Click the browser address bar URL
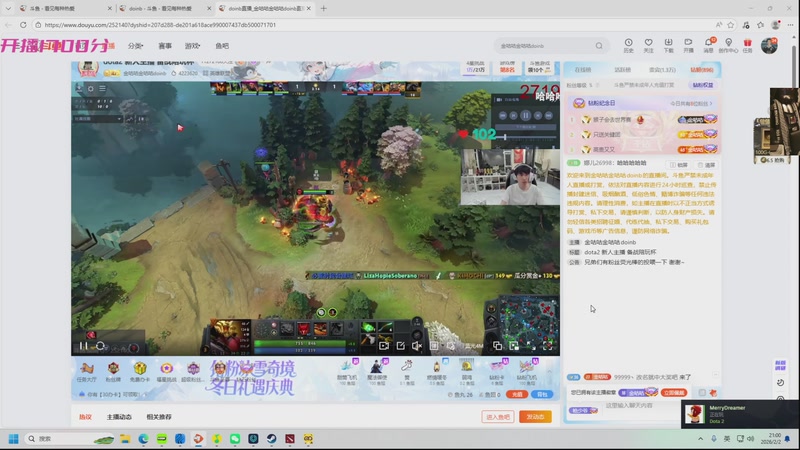This screenshot has width=800, height=450. [160, 24]
